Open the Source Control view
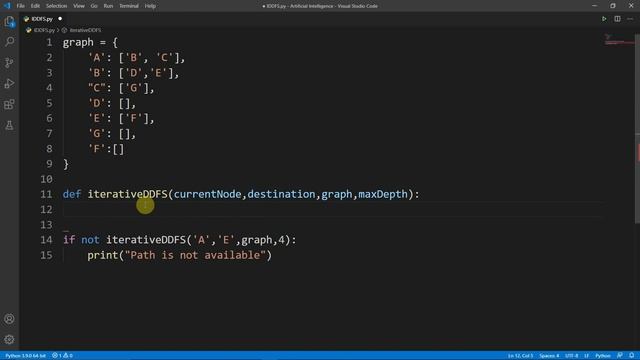 pyautogui.click(x=9, y=62)
